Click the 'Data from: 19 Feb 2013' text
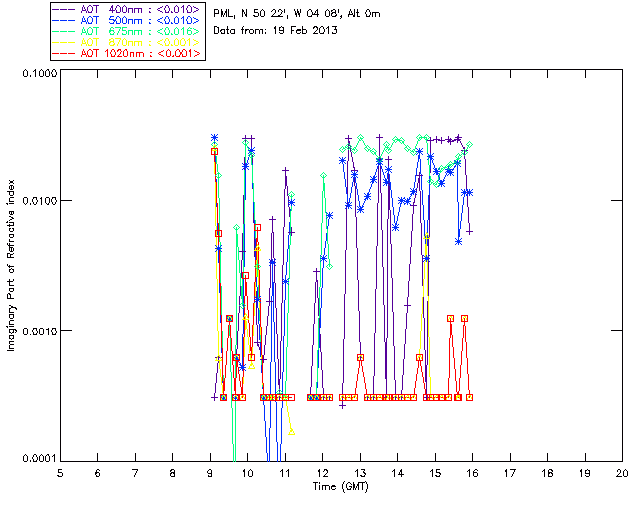Image resolution: width=640 pixels, height=512 pixels. [276, 30]
